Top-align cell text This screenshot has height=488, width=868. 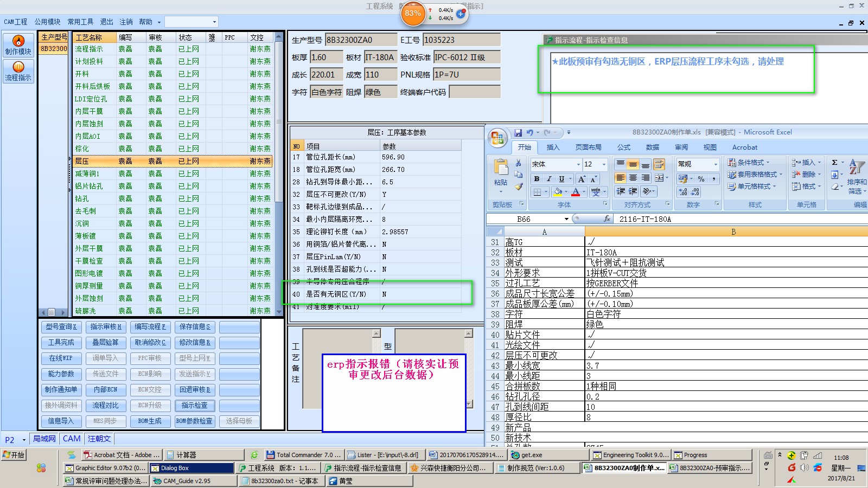[x=620, y=164]
